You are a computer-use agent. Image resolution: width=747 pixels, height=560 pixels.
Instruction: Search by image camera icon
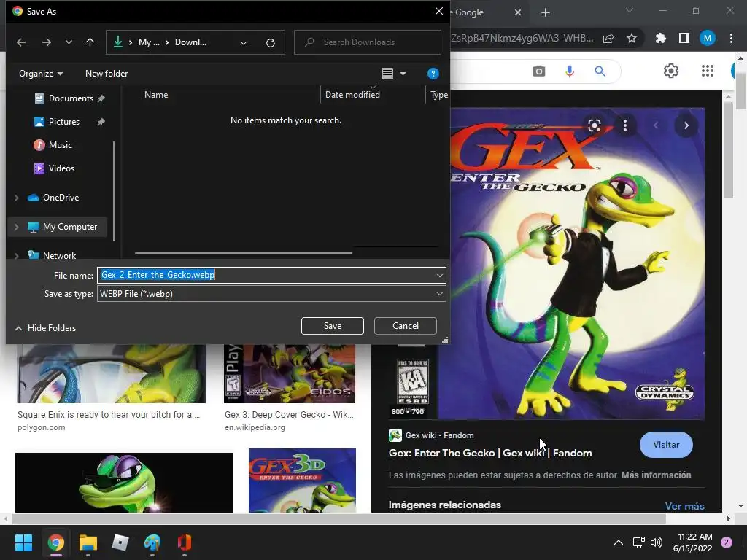(539, 71)
